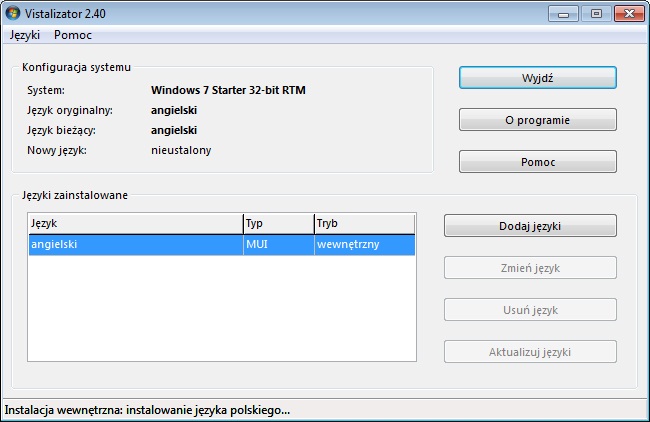Click the Tryb column header
This screenshot has height=422, width=650.
(363, 223)
